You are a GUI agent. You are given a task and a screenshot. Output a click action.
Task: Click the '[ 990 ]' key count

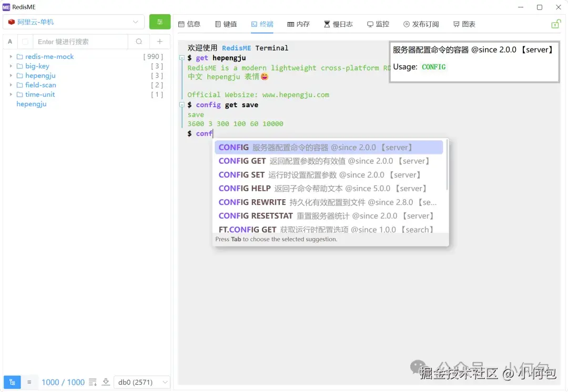pyautogui.click(x=153, y=56)
